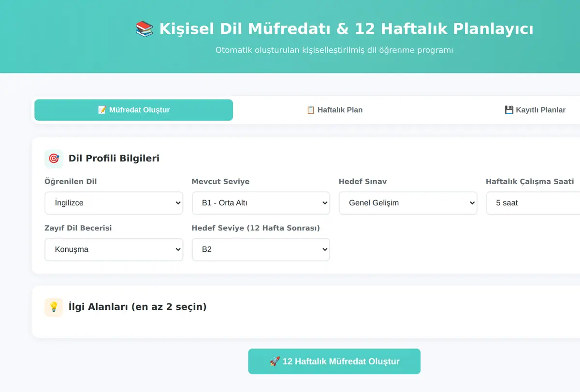Click the target icon beside Dil Profili Bilgileri
Screen dimensions: 580x392
tap(54, 159)
